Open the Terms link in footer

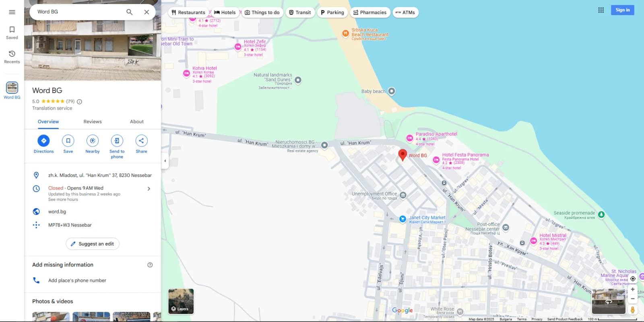[x=522, y=319]
